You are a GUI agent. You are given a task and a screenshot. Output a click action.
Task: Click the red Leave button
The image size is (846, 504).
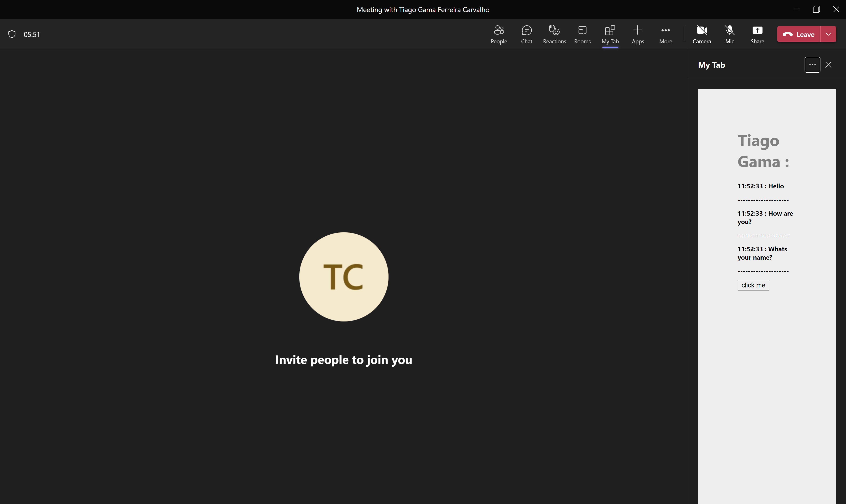pyautogui.click(x=799, y=34)
